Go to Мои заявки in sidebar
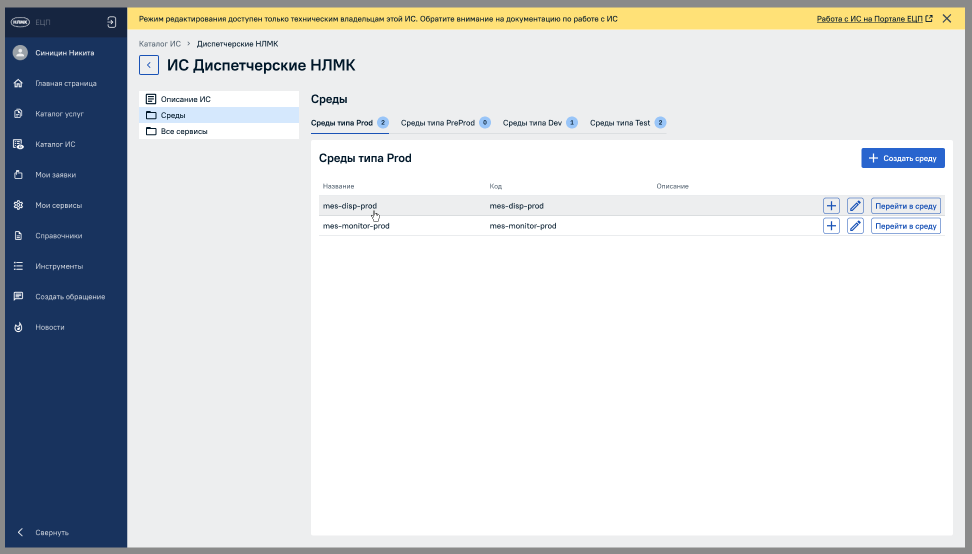Viewport: 972px width, 554px height. (x=55, y=175)
